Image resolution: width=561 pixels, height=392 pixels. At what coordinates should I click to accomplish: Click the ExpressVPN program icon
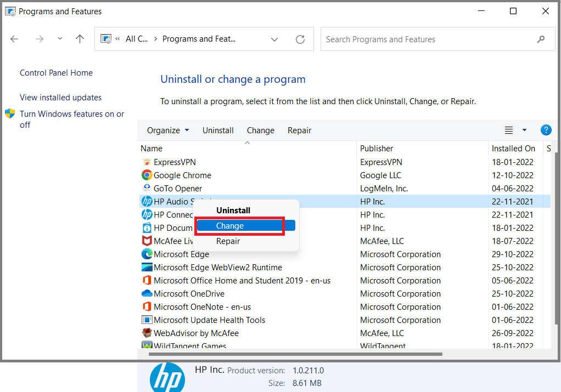[146, 162]
